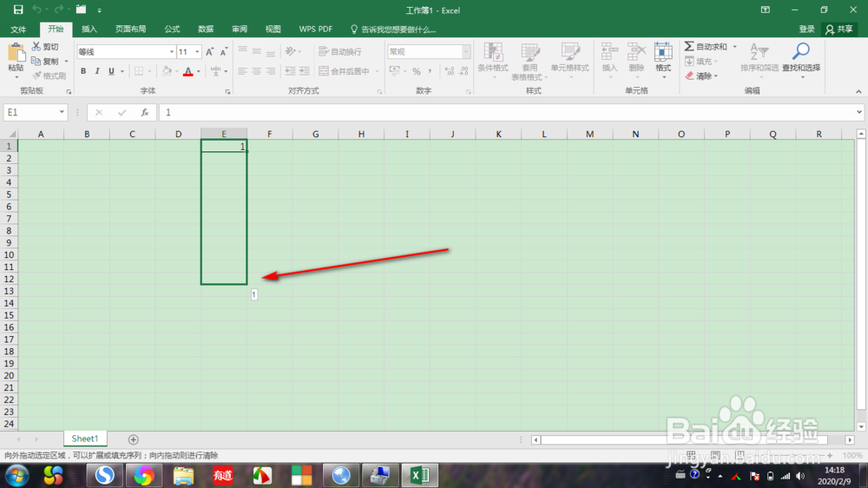The height and width of the screenshot is (488, 868).
Task: Switch to Insert (插入) tab
Action: click(x=89, y=30)
